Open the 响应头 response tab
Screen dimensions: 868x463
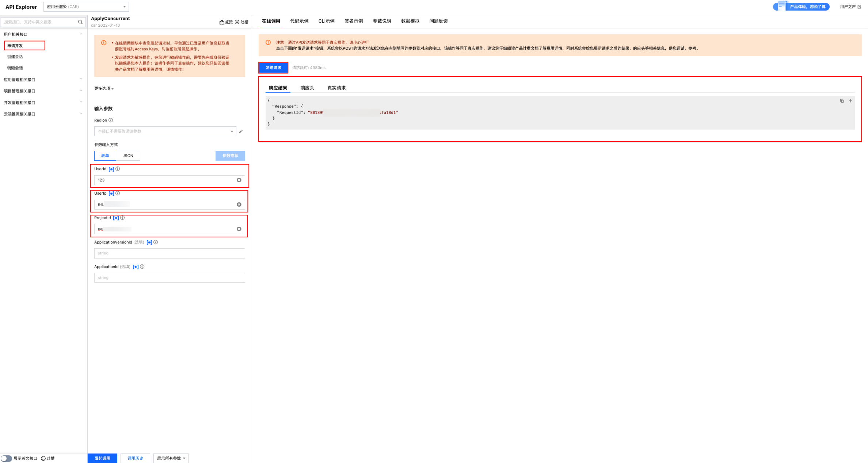point(307,88)
